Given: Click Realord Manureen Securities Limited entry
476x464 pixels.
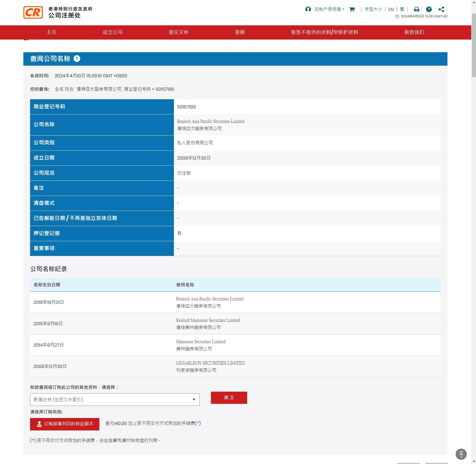Looking at the screenshot, I should tap(208, 320).
